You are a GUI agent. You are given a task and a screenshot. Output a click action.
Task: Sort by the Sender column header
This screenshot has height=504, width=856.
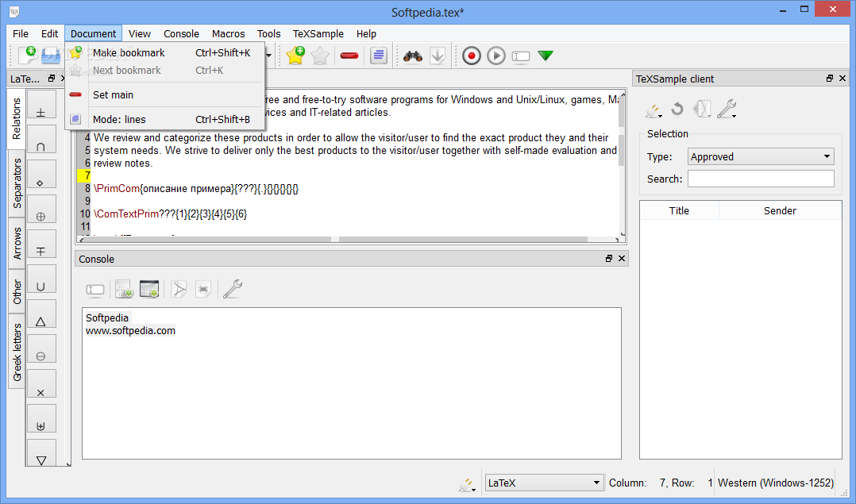click(x=780, y=210)
